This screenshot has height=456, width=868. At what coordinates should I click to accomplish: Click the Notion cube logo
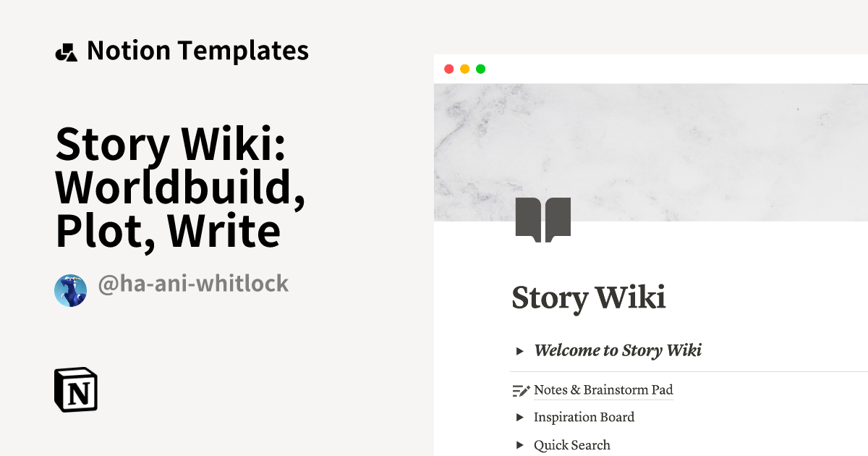tap(76, 390)
